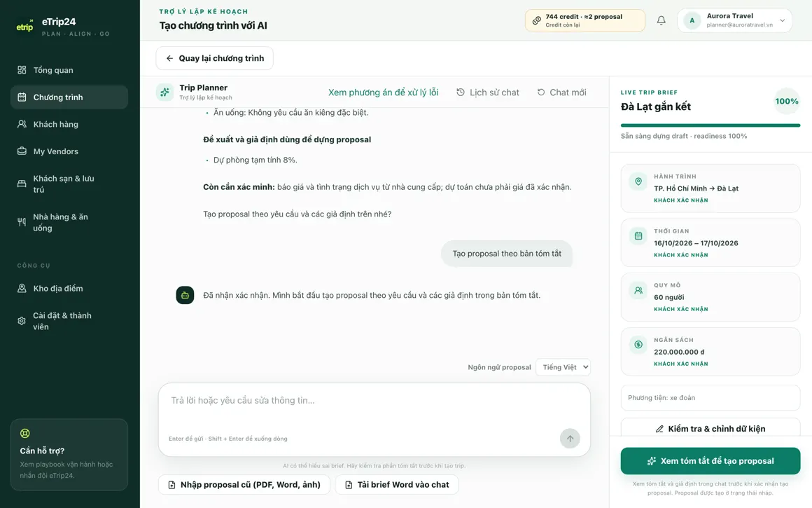Open Nhà hàng & ăn uống
This screenshot has height=508, width=812.
point(69,222)
